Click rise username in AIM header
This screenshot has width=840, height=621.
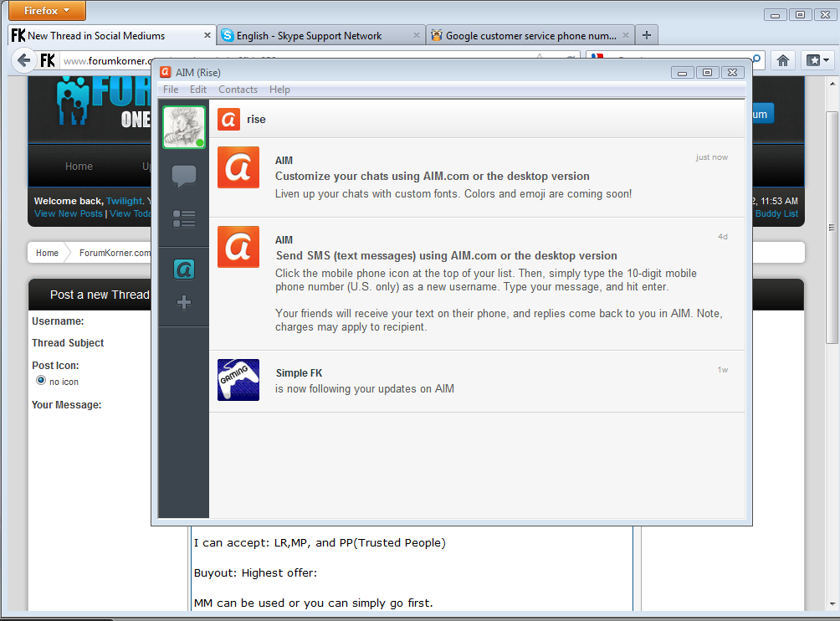tap(256, 119)
